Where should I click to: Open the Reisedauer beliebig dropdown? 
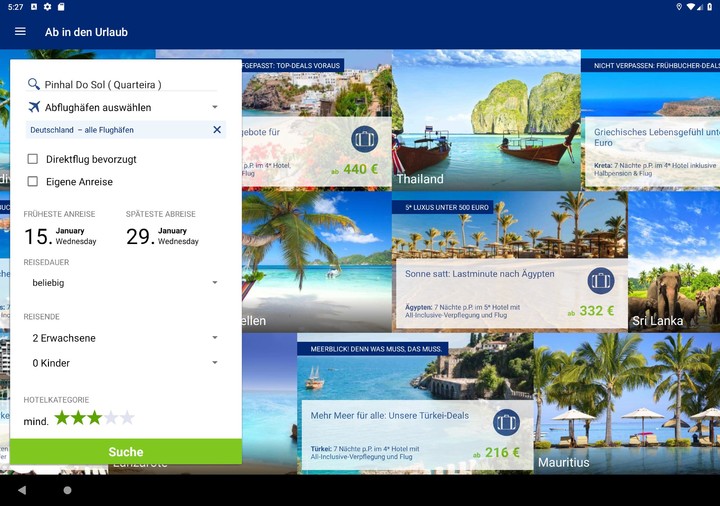[x=125, y=283]
